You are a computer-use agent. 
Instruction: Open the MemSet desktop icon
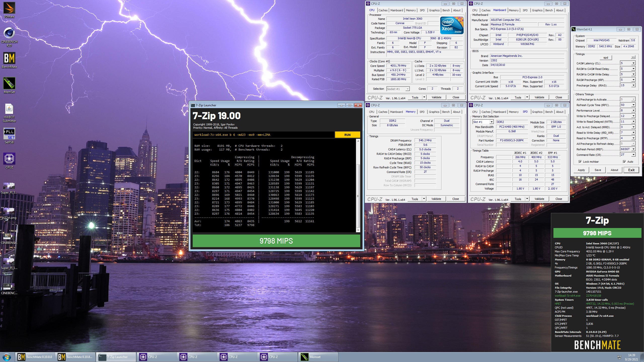pos(9,85)
